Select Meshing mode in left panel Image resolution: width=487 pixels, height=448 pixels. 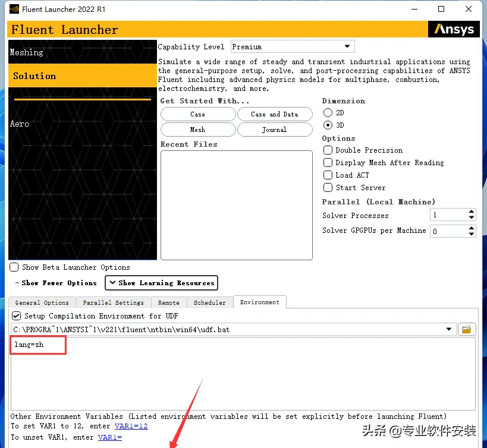click(82, 52)
